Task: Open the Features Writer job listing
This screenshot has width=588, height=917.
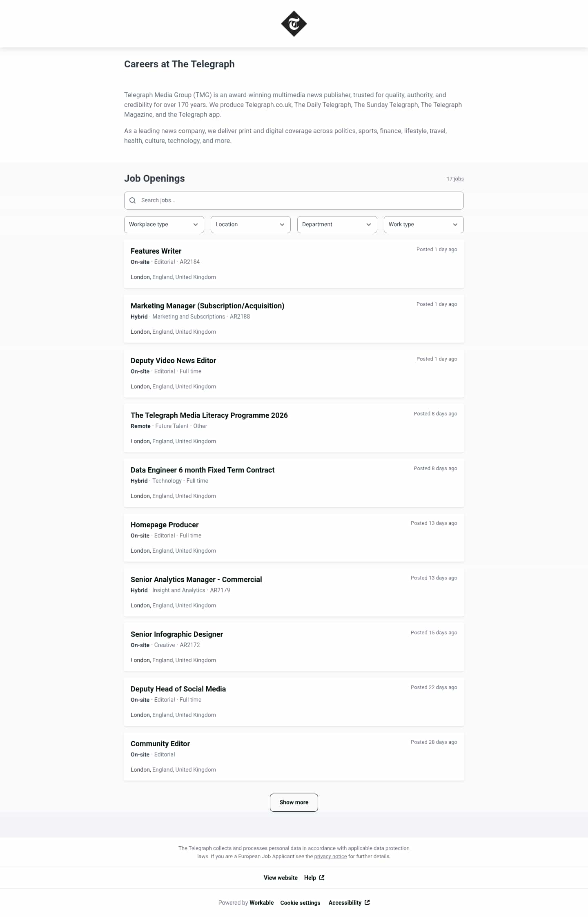Action: 156,251
